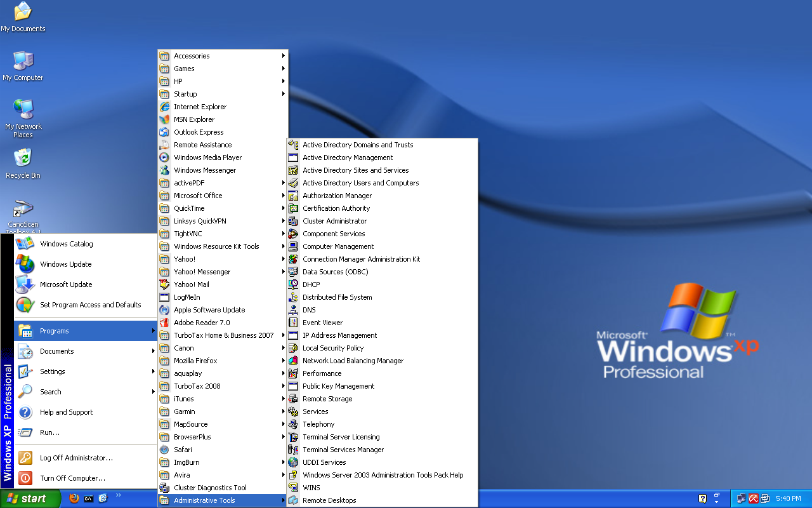
Task: Click the Start button
Action: [30, 498]
